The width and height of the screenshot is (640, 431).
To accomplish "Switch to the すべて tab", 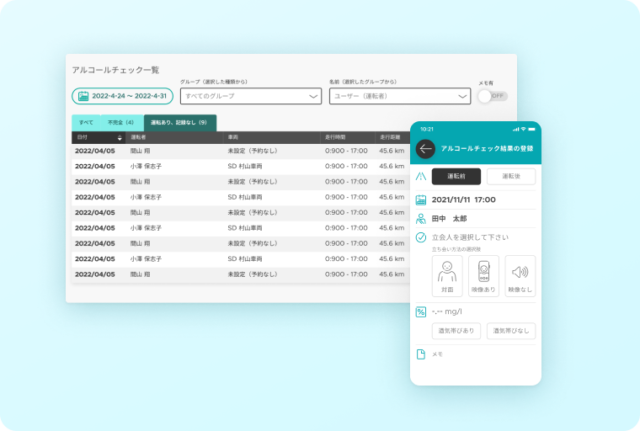I will pyautogui.click(x=84, y=122).
